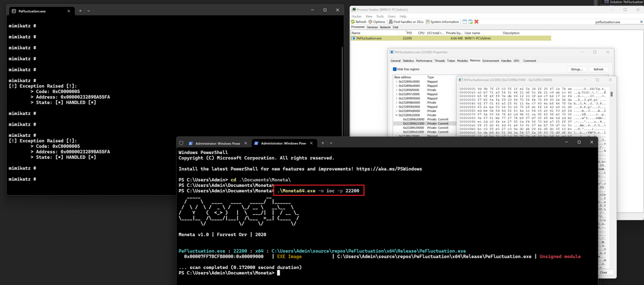The width and height of the screenshot is (644, 285).
Task: Open PowerShell terminal tab dropdown menu
Action: click(331, 143)
